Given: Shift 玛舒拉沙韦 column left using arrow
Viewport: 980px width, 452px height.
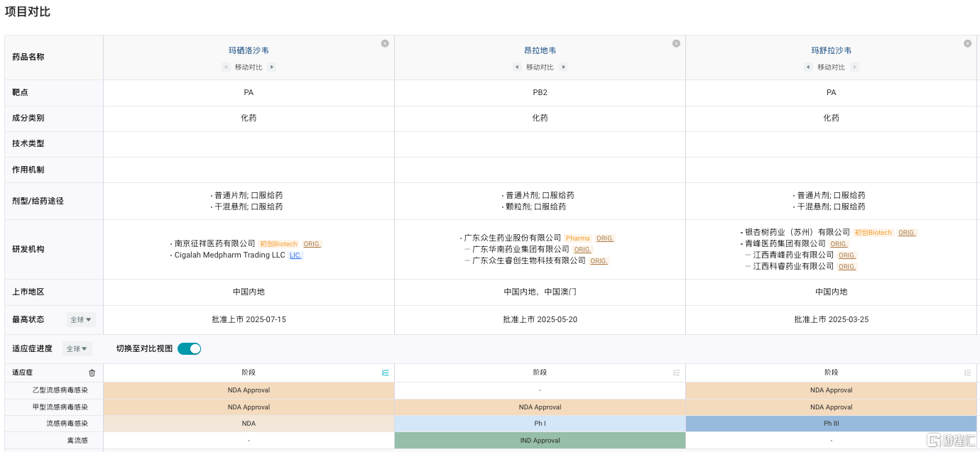Looking at the screenshot, I should [x=808, y=67].
